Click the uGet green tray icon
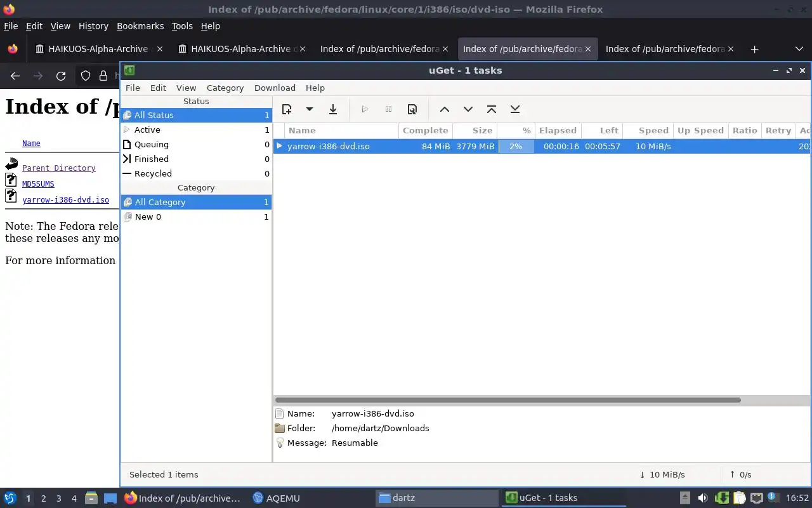Image resolution: width=812 pixels, height=508 pixels. point(721,498)
